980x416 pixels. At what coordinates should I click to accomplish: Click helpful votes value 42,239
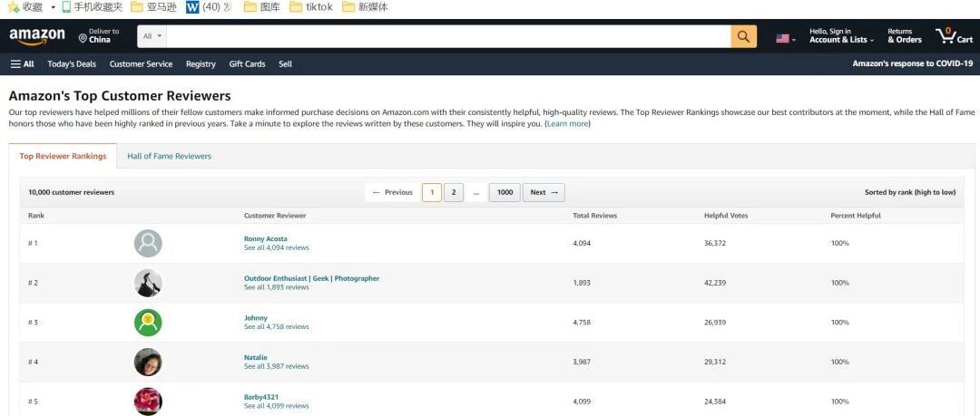tap(715, 283)
